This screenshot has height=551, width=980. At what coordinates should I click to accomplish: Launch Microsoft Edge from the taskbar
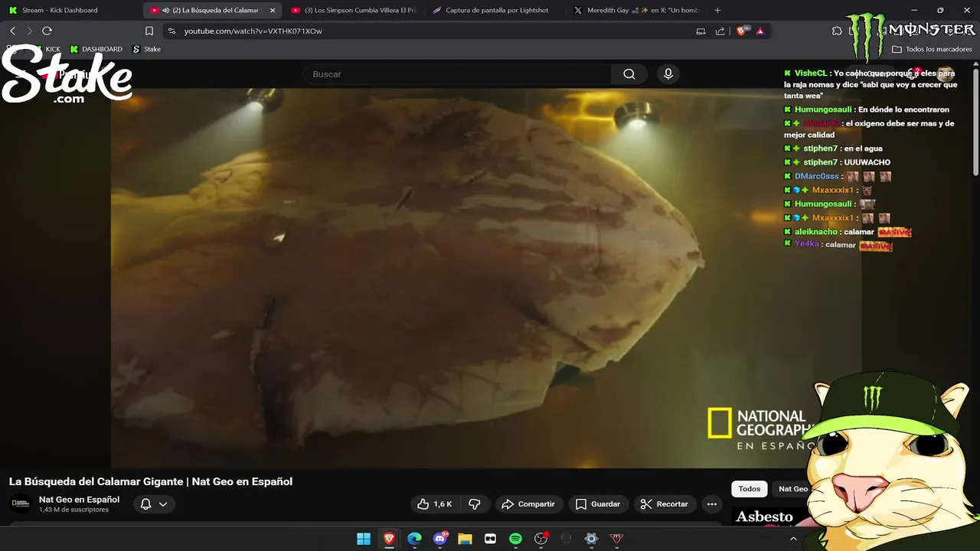point(414,539)
